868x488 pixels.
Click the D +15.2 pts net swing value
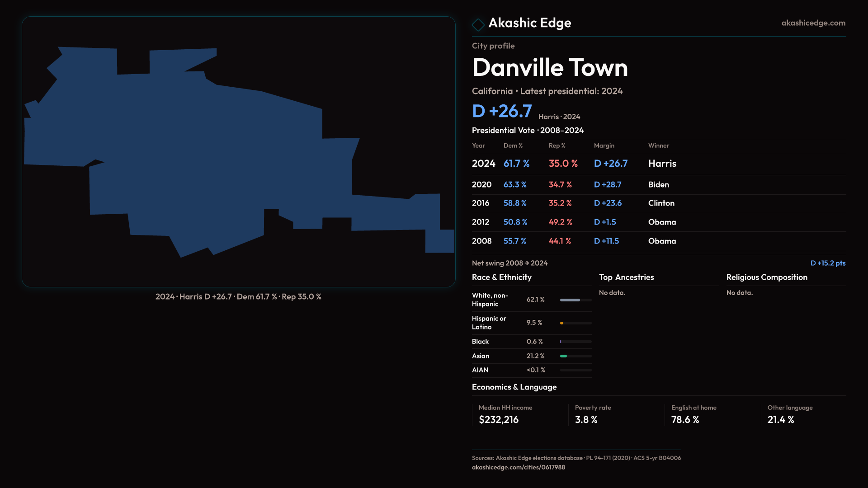pos(827,263)
